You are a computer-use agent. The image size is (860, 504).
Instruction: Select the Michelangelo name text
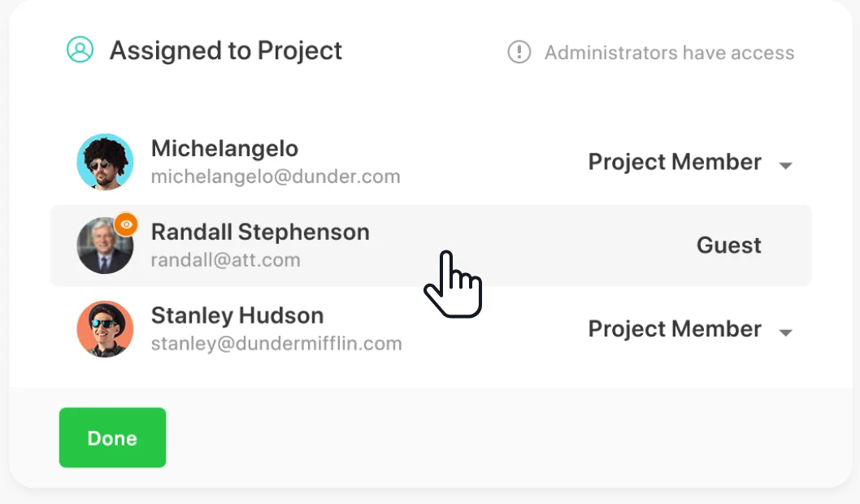tap(224, 149)
